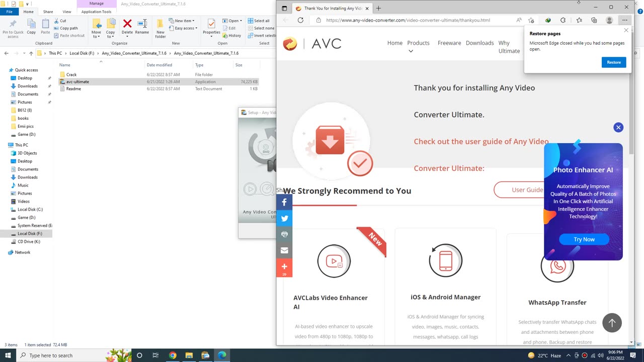The height and width of the screenshot is (362, 644).
Task: Click the User Guide button
Action: (527, 190)
